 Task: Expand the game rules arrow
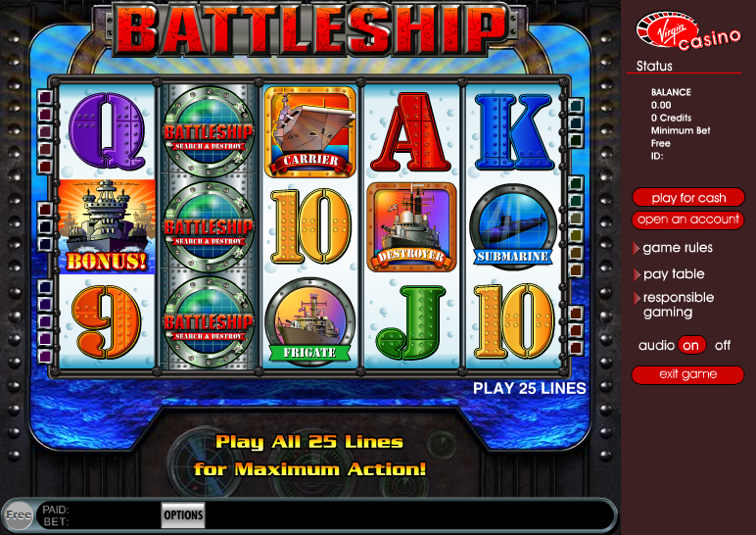click(636, 249)
